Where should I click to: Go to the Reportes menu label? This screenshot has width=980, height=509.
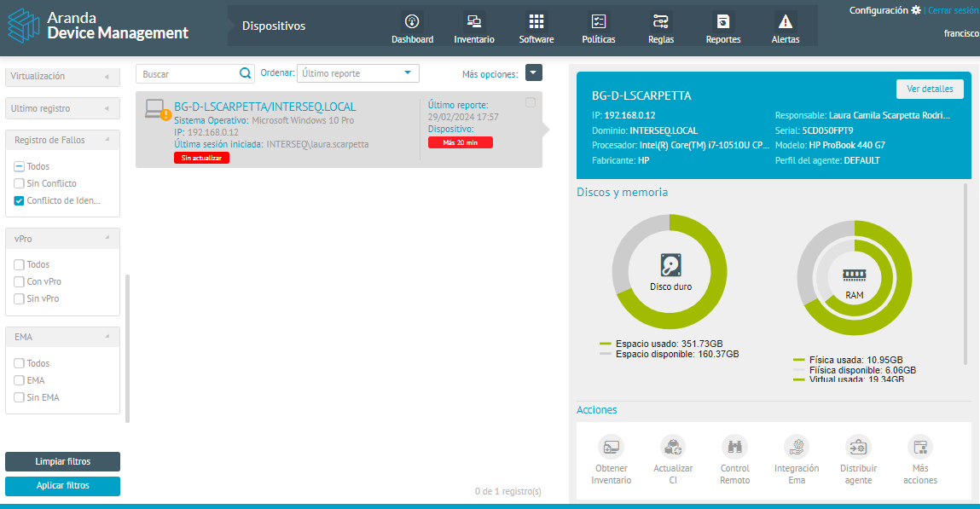point(723,39)
